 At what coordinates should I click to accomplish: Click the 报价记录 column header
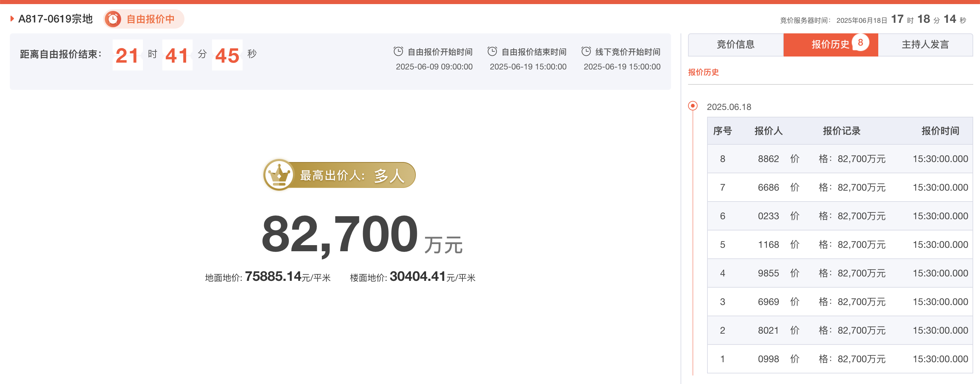tap(842, 131)
